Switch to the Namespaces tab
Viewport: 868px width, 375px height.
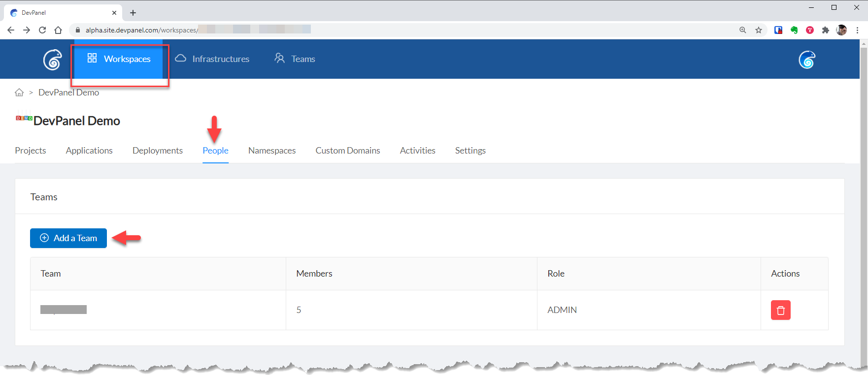[x=272, y=151]
